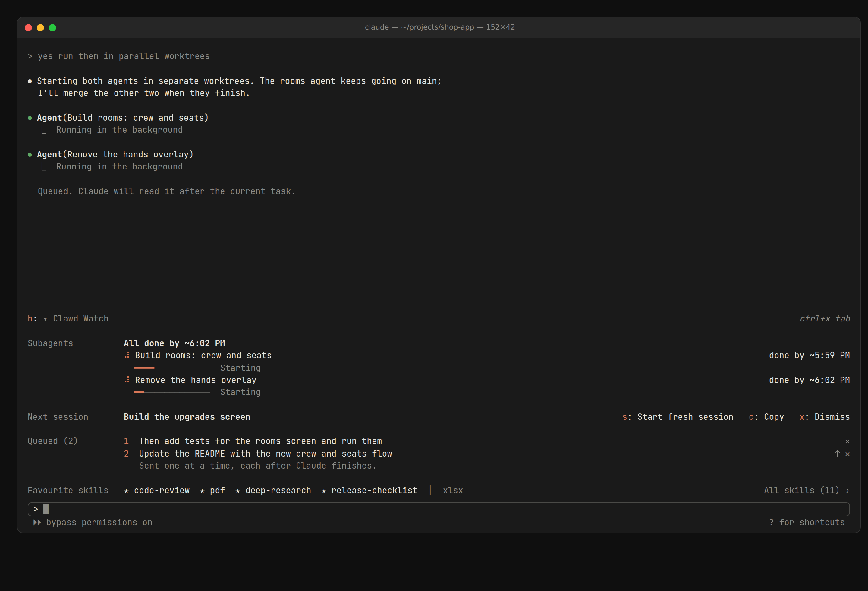Click the green zoom window button

click(53, 28)
